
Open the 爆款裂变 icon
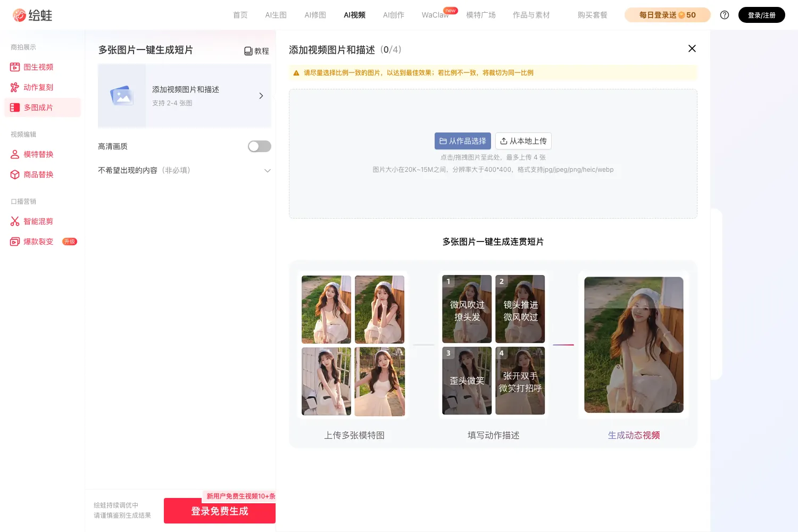point(15,242)
